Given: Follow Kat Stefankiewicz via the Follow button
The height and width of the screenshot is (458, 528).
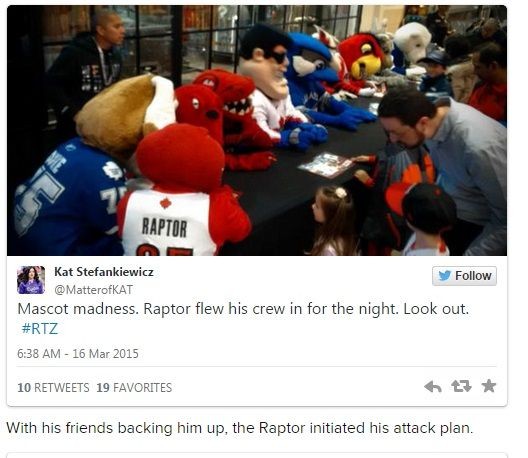Looking at the screenshot, I should 464,276.
